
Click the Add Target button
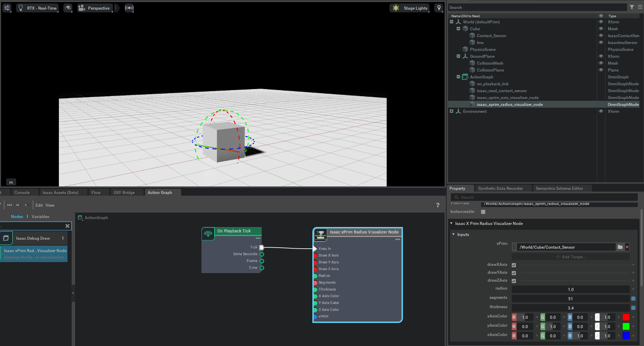tap(571, 257)
